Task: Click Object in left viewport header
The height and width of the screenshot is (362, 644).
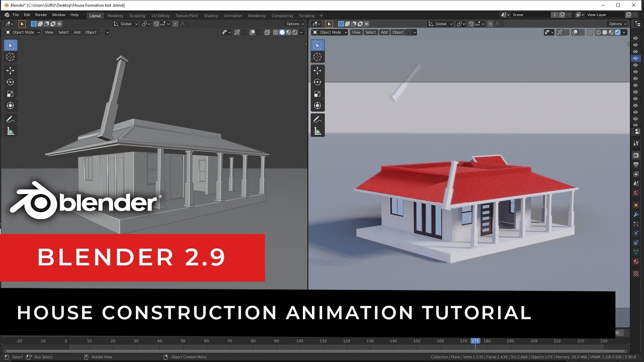Action: click(91, 32)
